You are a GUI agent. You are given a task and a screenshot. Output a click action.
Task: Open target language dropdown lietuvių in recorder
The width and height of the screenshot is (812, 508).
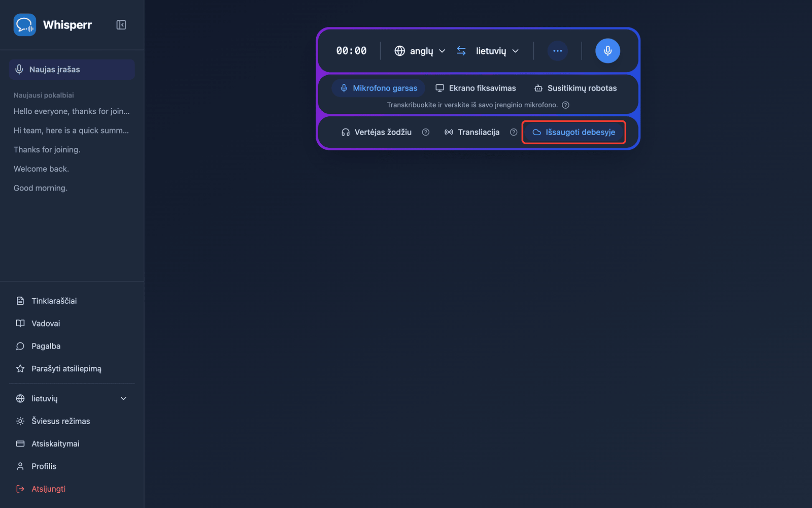click(x=497, y=51)
